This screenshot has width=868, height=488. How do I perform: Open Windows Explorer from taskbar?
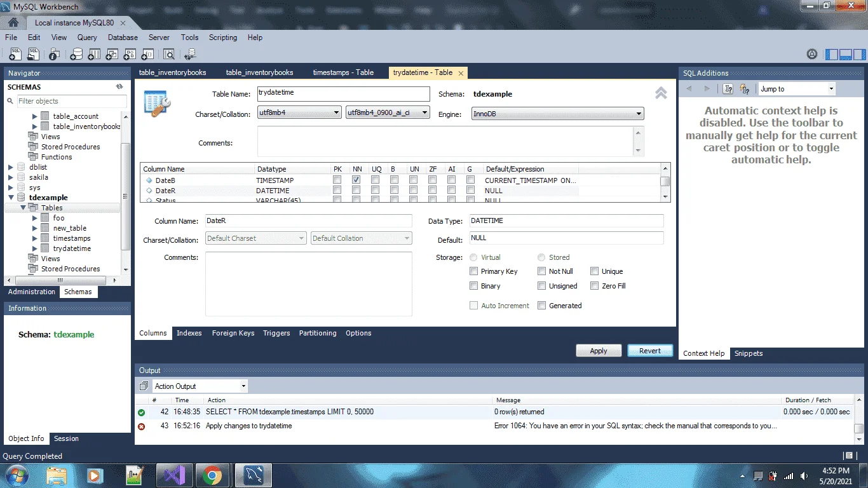point(57,475)
